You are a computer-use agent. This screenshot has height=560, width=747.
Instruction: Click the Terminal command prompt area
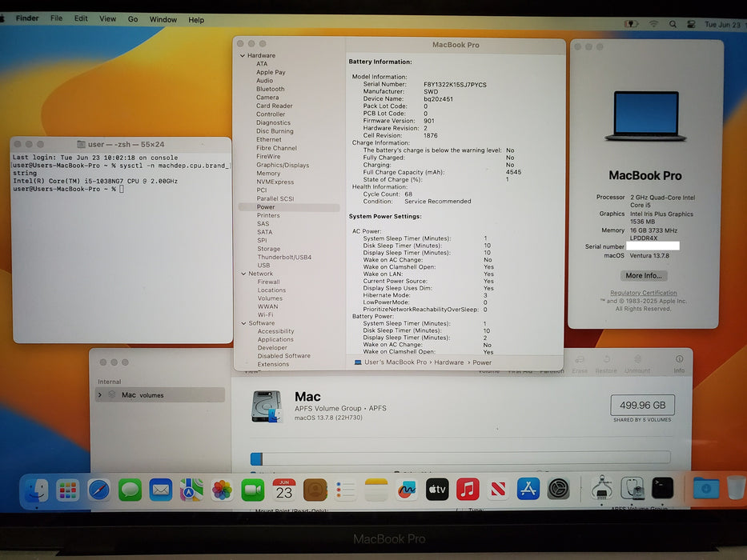(122, 189)
